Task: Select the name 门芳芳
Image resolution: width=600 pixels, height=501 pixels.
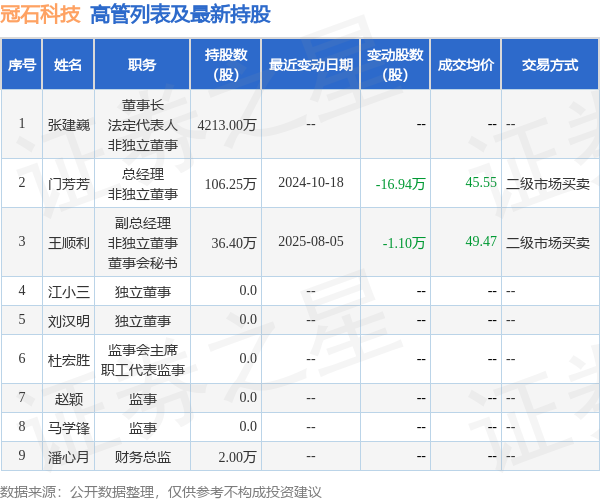Action: (69, 184)
